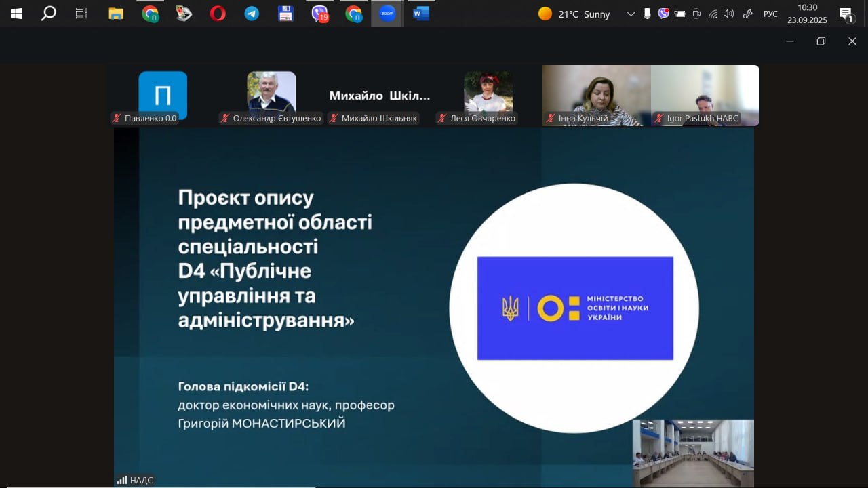Switch to Microsoft Word on the taskbar
Image resolution: width=868 pixels, height=488 pixels.
(x=421, y=14)
